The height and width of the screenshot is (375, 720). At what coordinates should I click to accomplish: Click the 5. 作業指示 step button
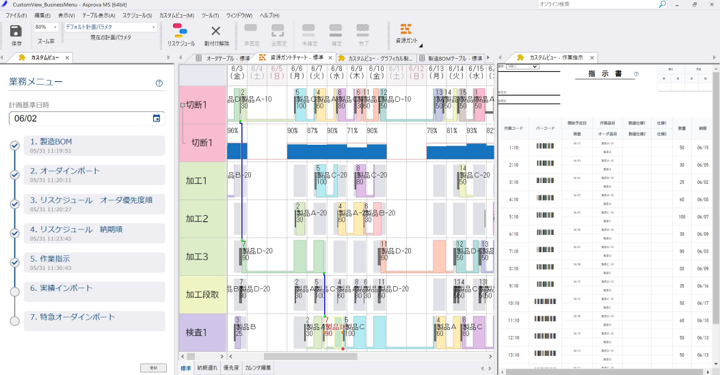tap(94, 263)
